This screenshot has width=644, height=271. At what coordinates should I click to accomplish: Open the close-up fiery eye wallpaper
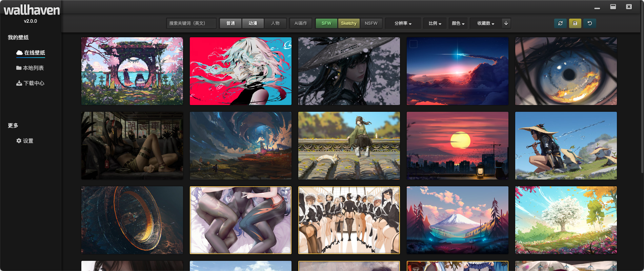point(566,71)
